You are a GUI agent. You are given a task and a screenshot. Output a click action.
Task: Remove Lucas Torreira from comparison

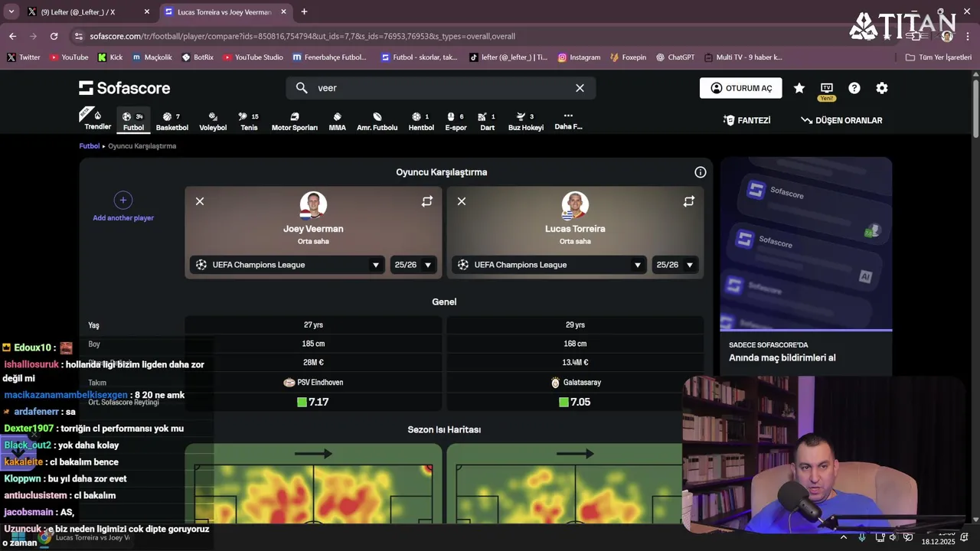click(462, 201)
